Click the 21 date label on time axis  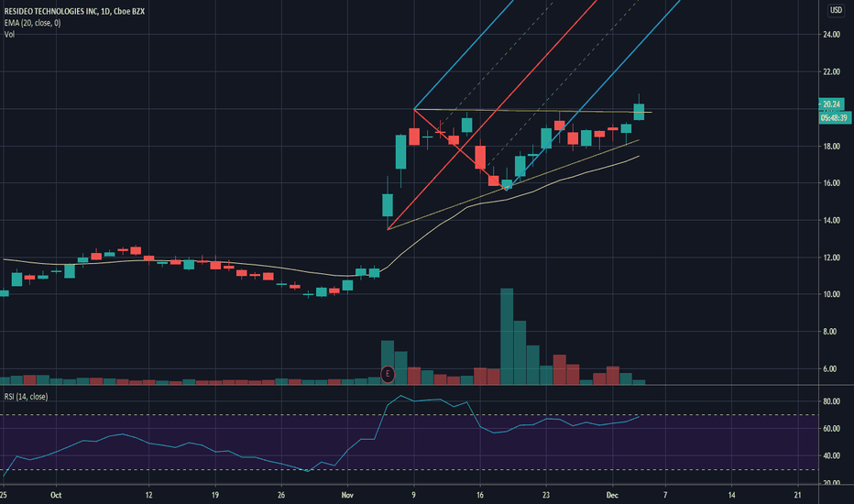(x=798, y=495)
